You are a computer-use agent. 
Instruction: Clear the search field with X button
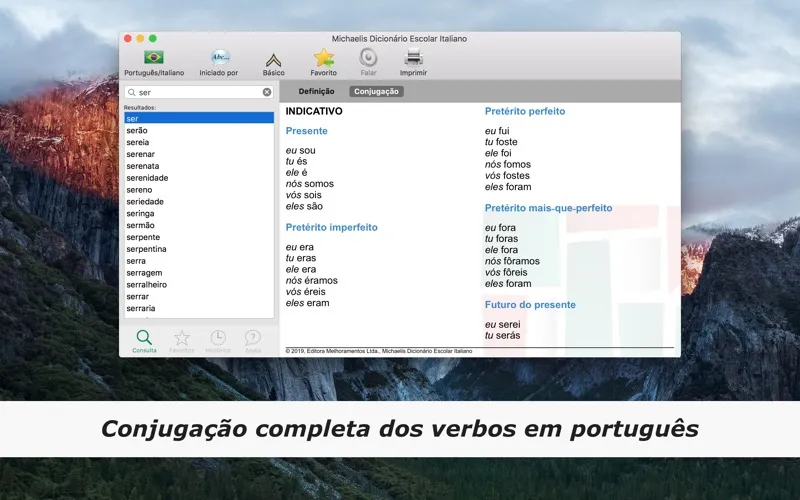267,92
